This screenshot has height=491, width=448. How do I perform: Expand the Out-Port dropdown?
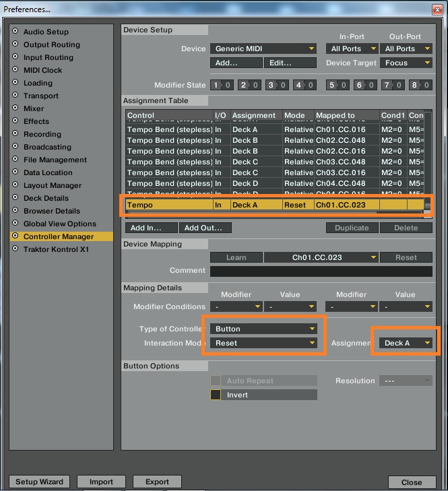(406, 48)
